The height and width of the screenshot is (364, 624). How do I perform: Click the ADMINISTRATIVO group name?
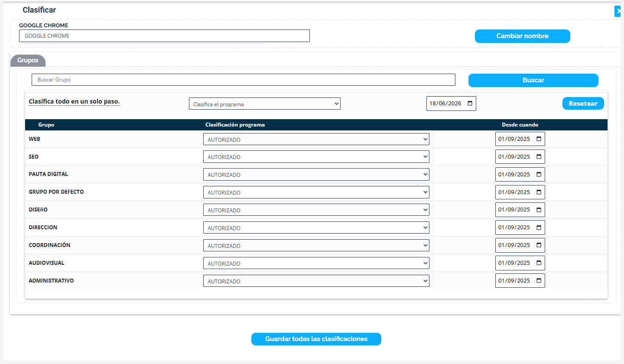51,281
